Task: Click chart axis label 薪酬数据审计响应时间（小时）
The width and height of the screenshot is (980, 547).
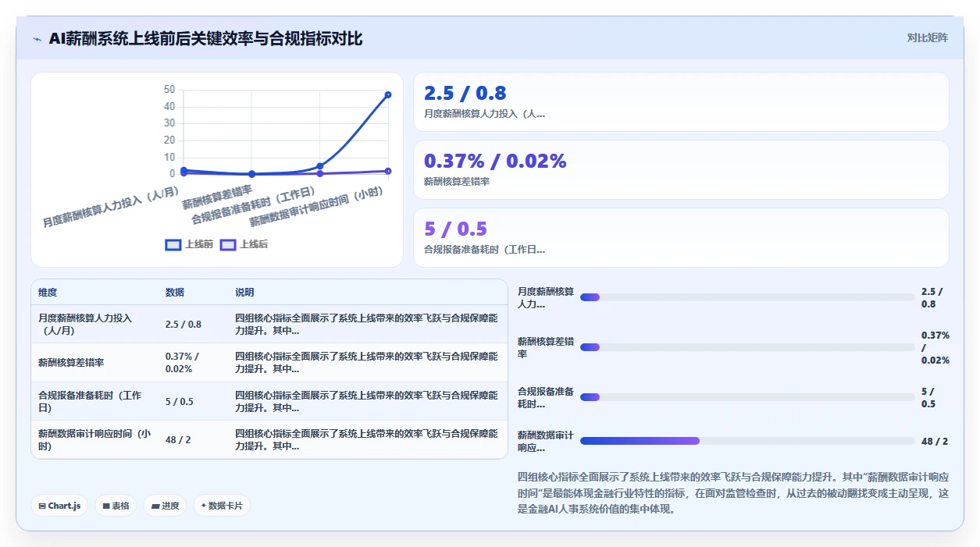Action: (x=316, y=207)
